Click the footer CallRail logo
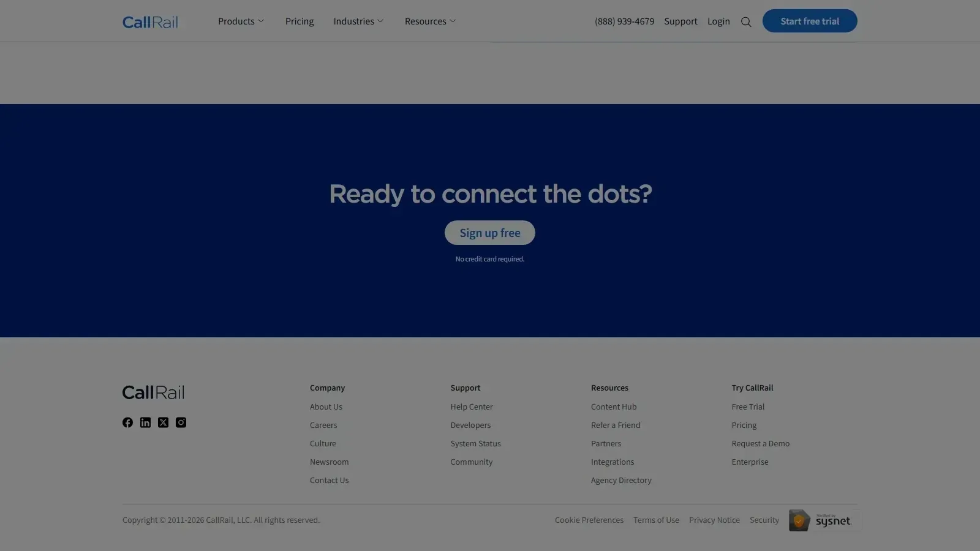The width and height of the screenshot is (980, 551). (x=153, y=392)
